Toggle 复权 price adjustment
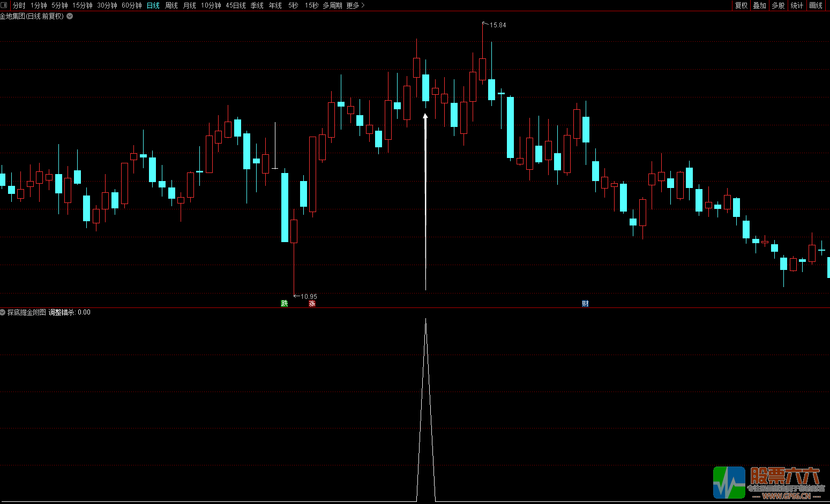 click(741, 5)
